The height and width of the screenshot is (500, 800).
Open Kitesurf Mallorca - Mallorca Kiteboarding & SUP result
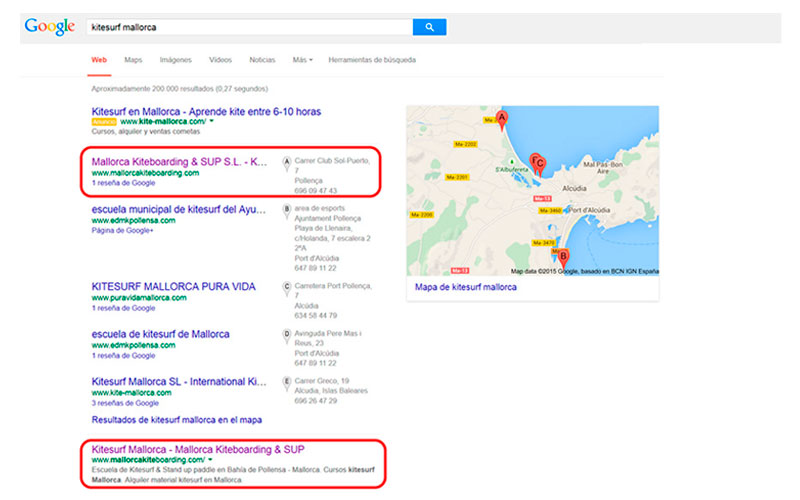[x=198, y=449]
